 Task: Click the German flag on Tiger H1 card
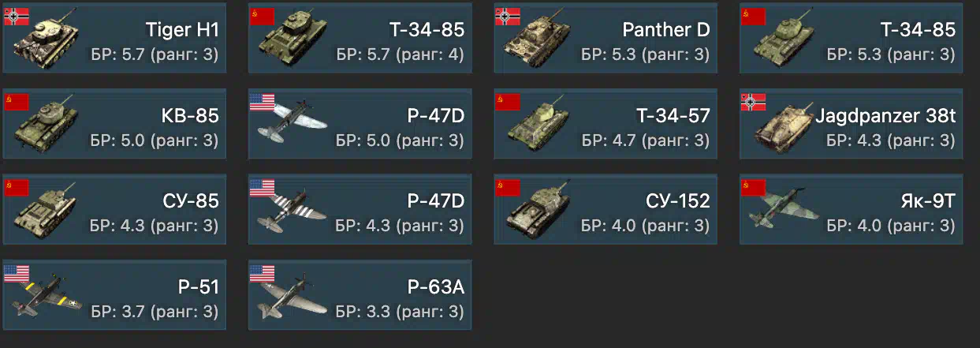(x=17, y=17)
